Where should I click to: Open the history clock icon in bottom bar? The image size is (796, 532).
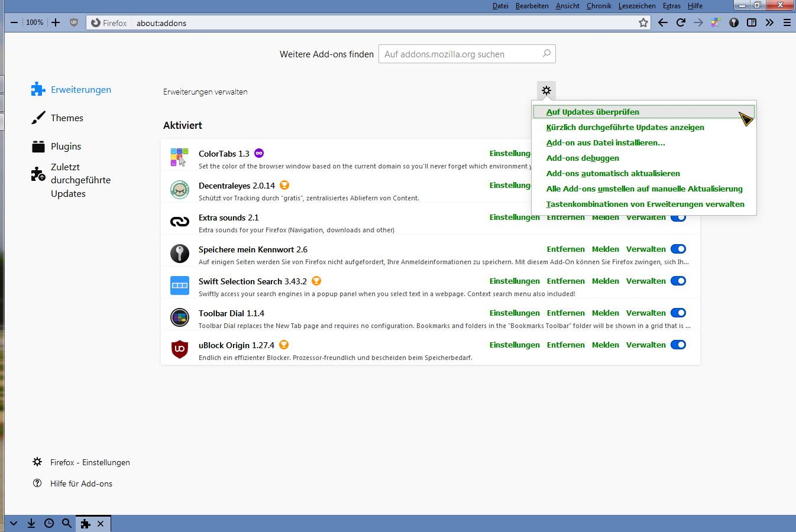[x=49, y=523]
